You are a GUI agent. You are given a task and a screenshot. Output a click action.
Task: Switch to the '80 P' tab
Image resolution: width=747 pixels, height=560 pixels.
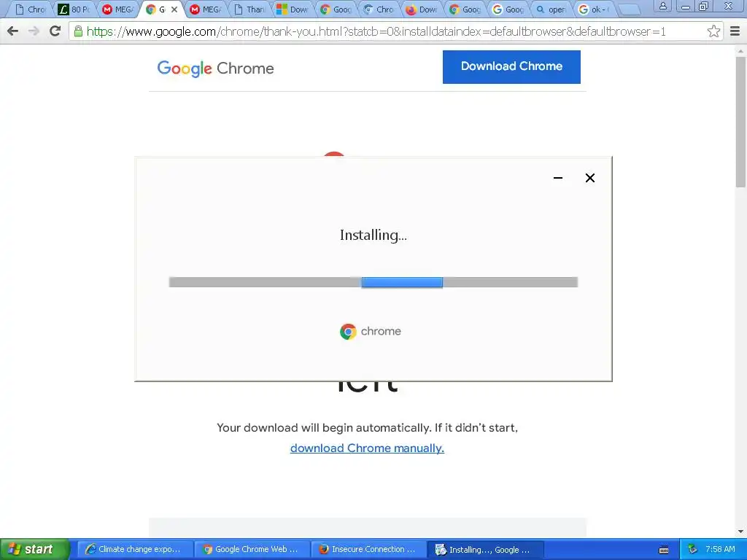pos(74,9)
